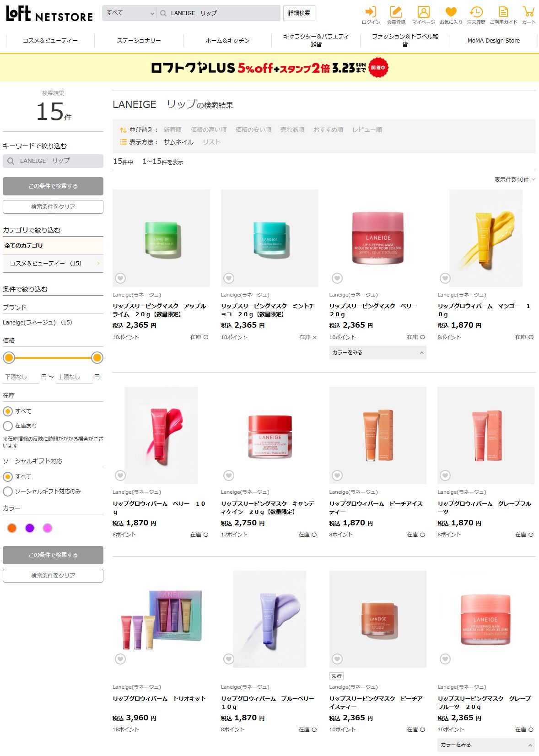Favorite the Blueberry lip glowy balm

[x=229, y=659]
